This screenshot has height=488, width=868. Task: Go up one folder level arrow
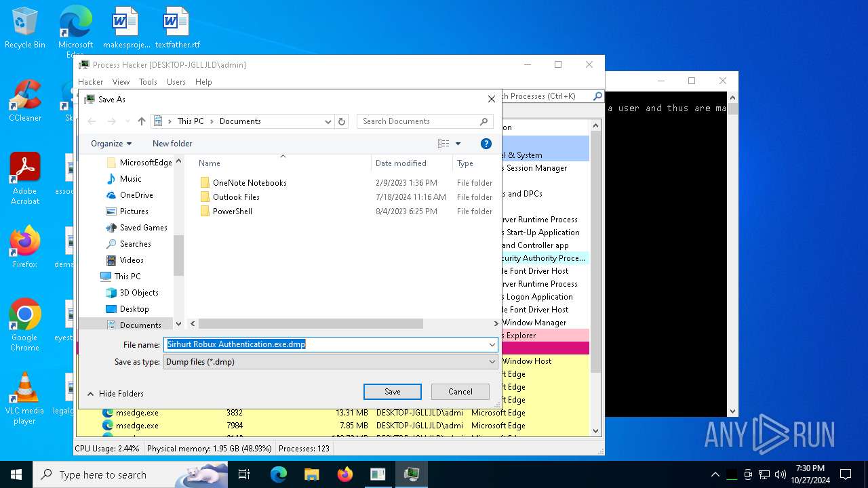(x=141, y=121)
